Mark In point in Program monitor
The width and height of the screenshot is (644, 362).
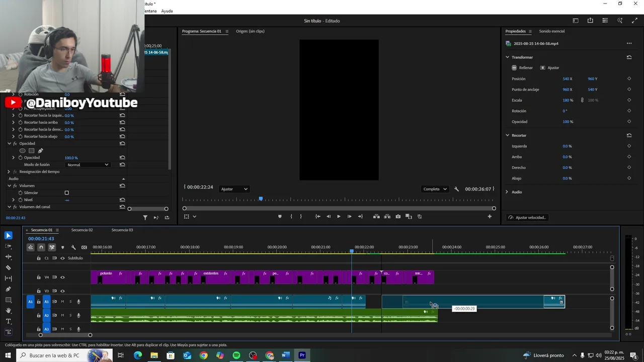(x=291, y=217)
